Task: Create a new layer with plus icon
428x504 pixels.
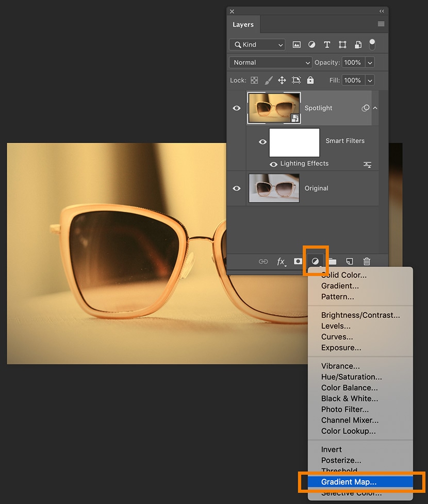Action: [x=350, y=262]
